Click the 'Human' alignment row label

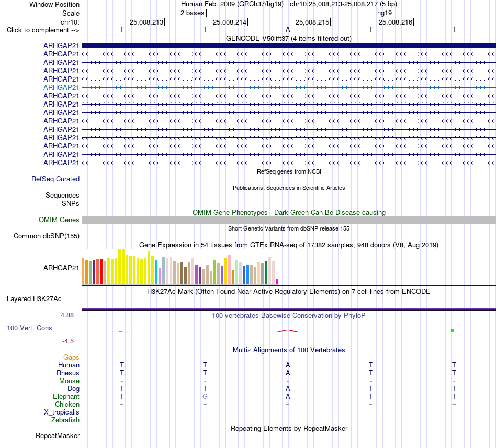click(69, 365)
